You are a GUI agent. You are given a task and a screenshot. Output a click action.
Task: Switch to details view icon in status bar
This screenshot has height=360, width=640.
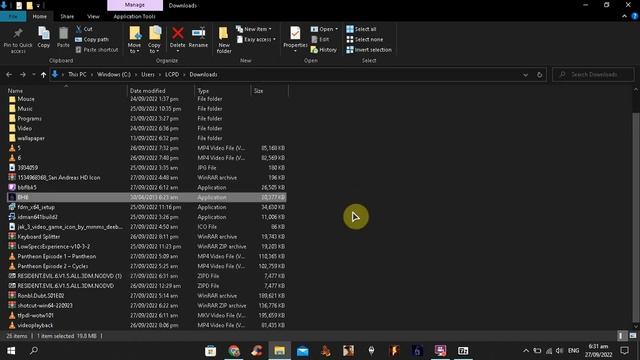point(621,336)
